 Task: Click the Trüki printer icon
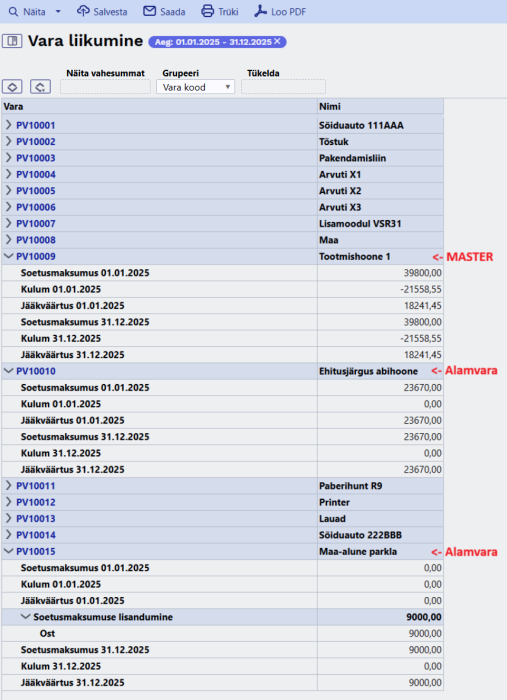pos(208,11)
